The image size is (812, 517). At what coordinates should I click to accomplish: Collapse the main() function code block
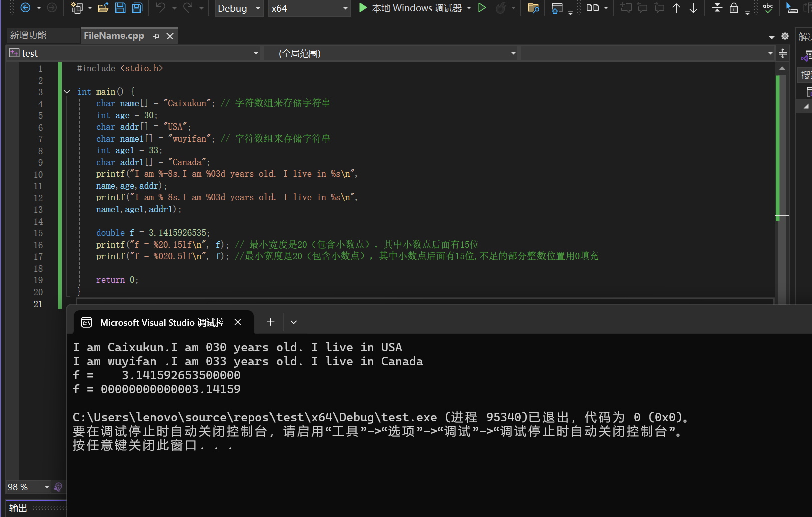[x=67, y=92]
